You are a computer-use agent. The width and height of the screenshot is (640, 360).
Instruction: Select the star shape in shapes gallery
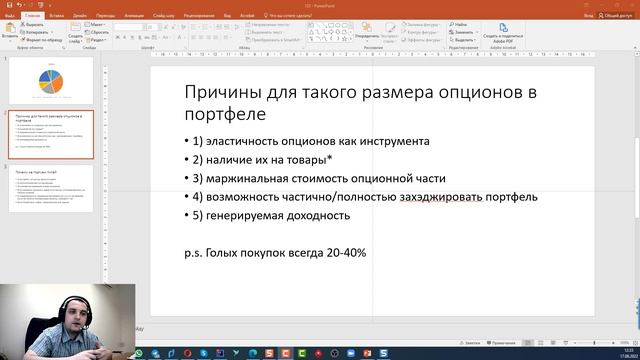[x=344, y=39]
